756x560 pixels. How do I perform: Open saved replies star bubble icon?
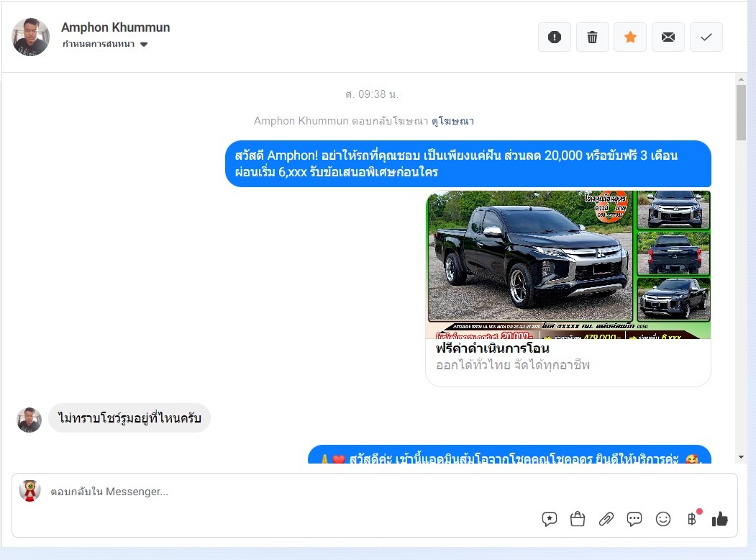click(550, 519)
